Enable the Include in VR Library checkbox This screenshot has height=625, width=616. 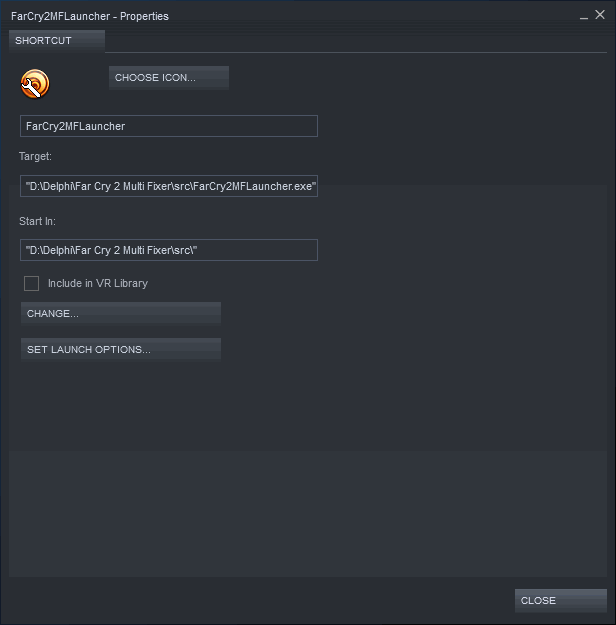coord(32,283)
